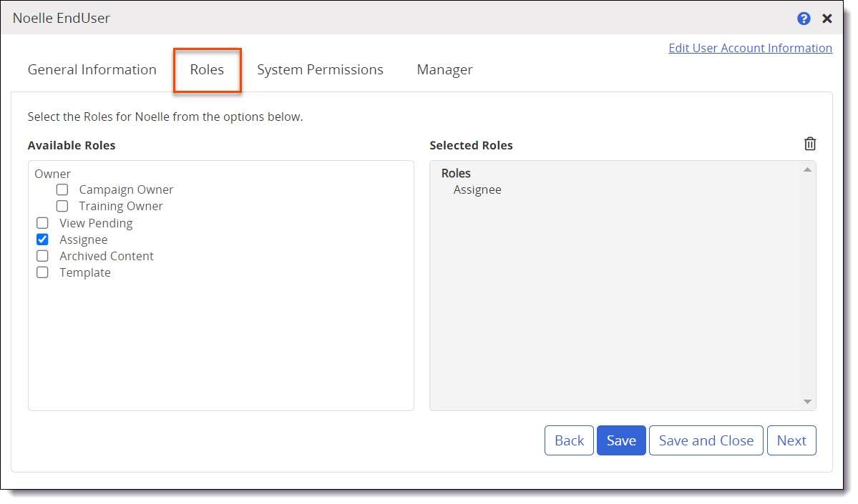The height and width of the screenshot is (504, 858).
Task: Select the Archived Content checkbox
Action: tap(42, 256)
